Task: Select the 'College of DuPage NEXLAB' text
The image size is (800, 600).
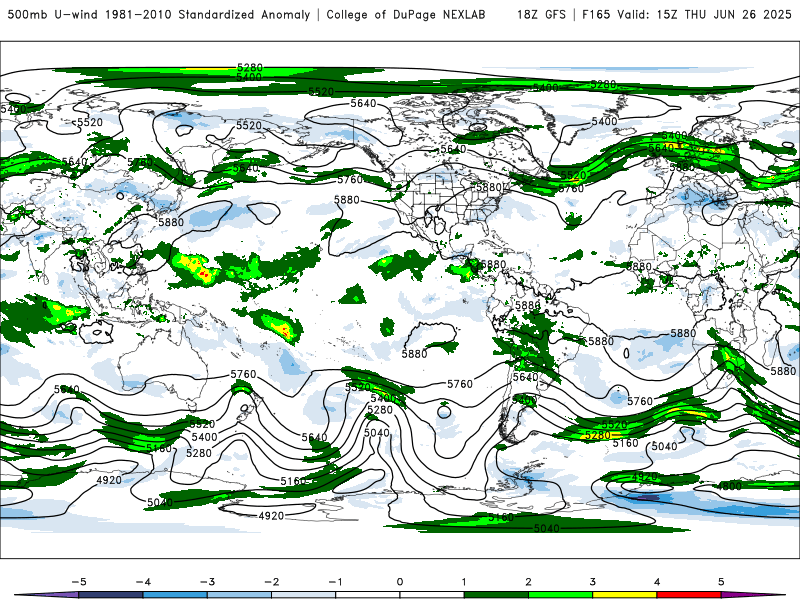Action: tap(406, 14)
